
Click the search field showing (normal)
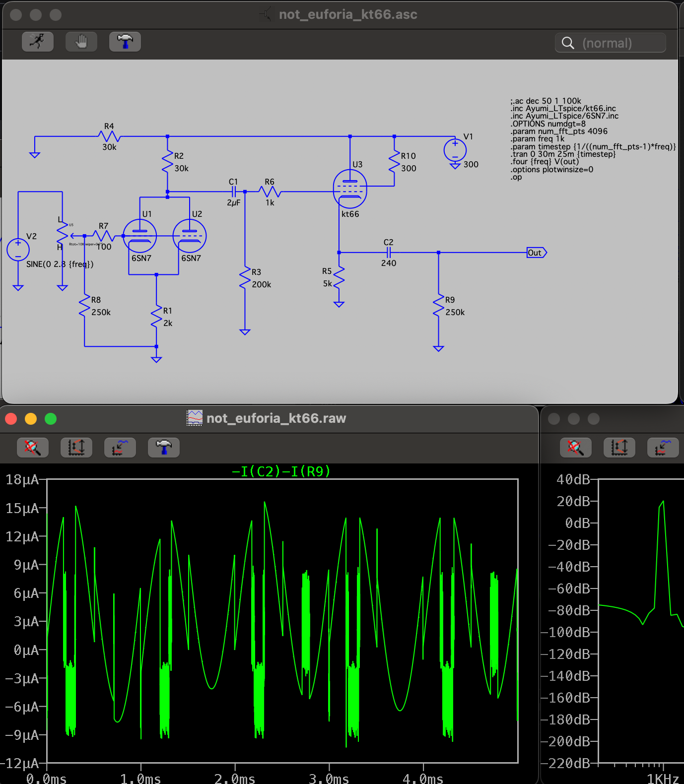click(x=611, y=43)
